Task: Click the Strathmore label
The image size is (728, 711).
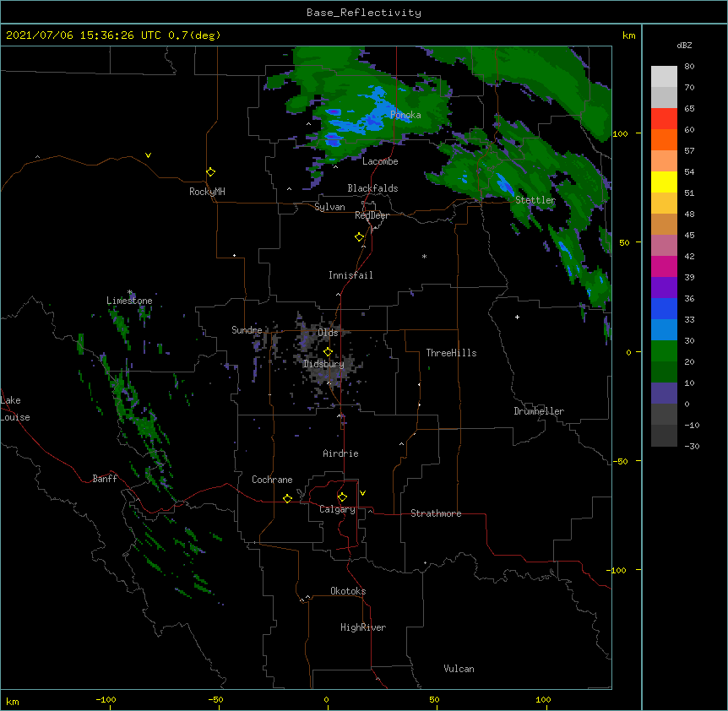Action: pos(436,513)
